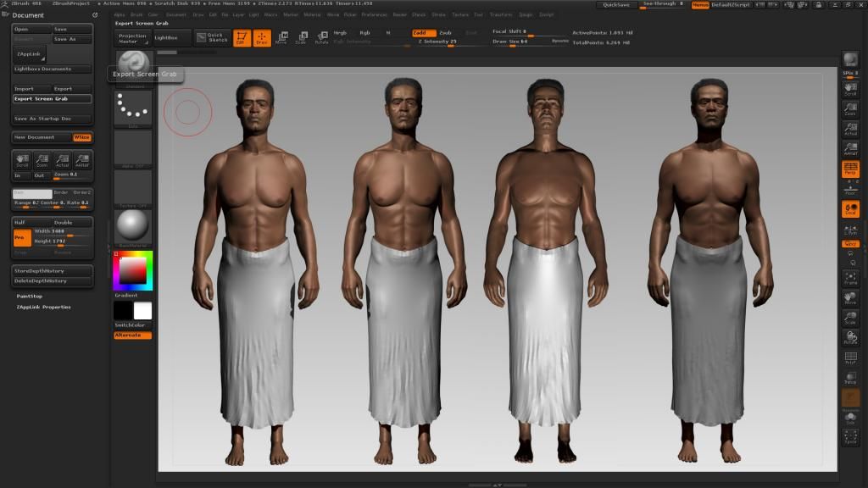Activate Draw mode in the top shelf
868x488 pixels.
262,37
